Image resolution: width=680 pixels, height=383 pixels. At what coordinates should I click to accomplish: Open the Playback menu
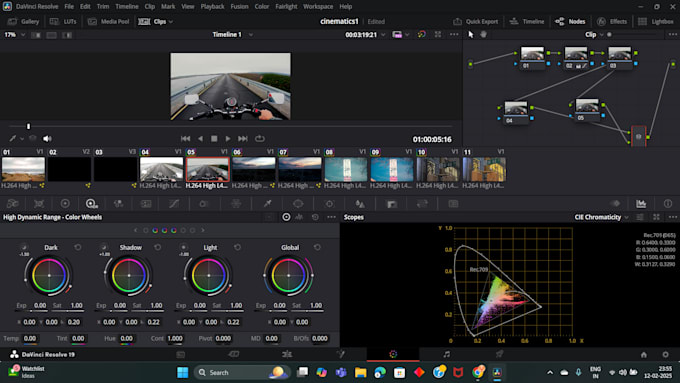point(212,7)
